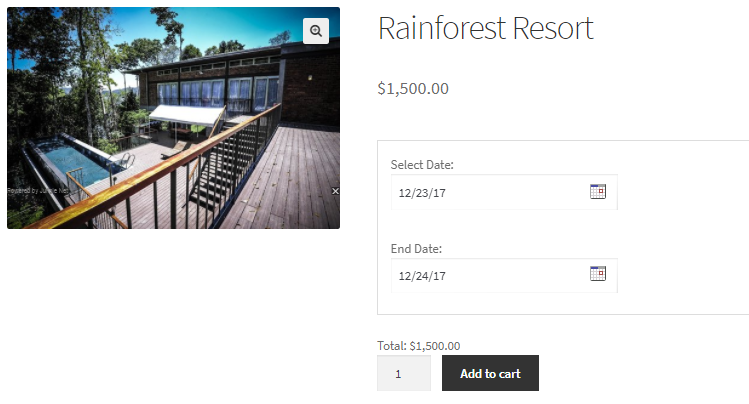Click the $1,500.00 price under the title

coord(413,88)
